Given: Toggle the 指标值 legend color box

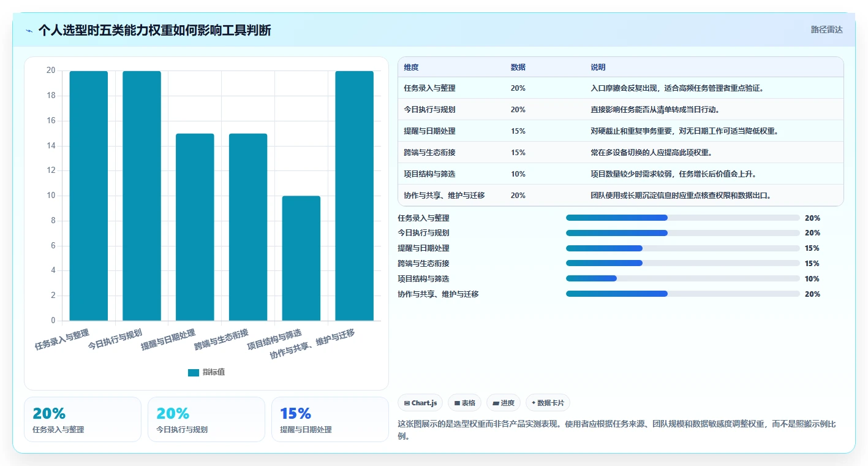Looking at the screenshot, I should [x=193, y=372].
